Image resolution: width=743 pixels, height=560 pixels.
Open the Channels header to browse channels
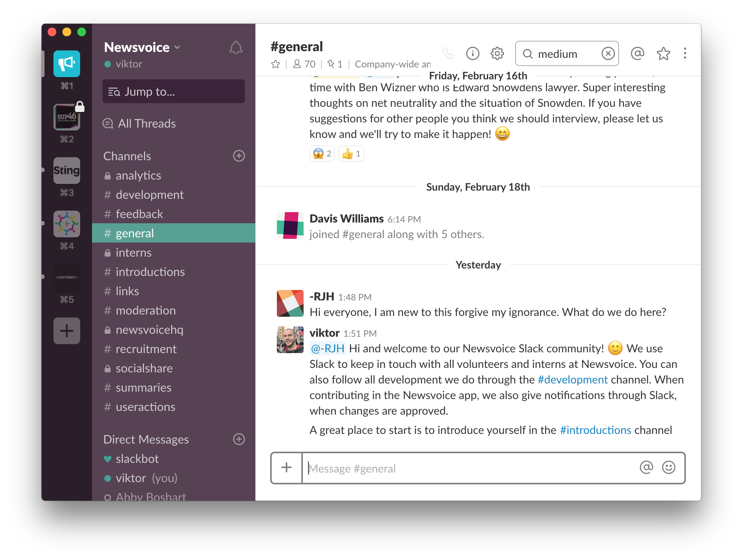[127, 156]
